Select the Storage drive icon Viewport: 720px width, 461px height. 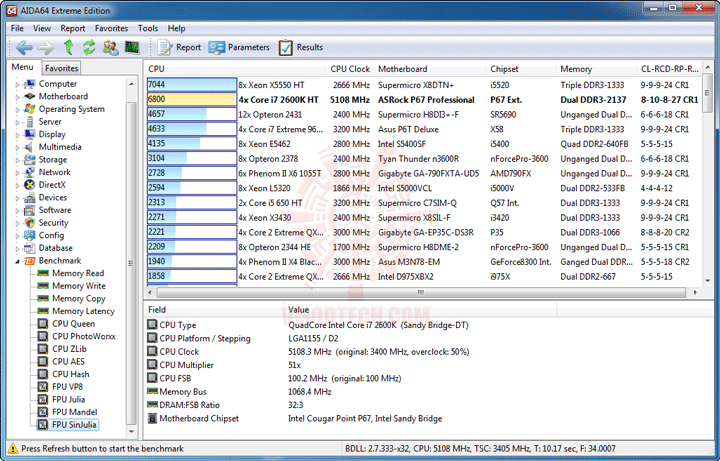[30, 160]
